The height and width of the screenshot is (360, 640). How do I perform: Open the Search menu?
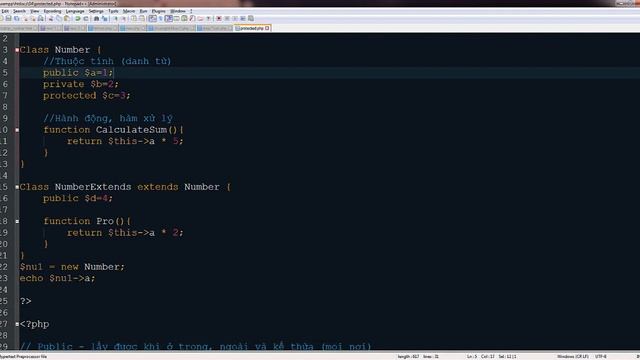(x=19, y=11)
